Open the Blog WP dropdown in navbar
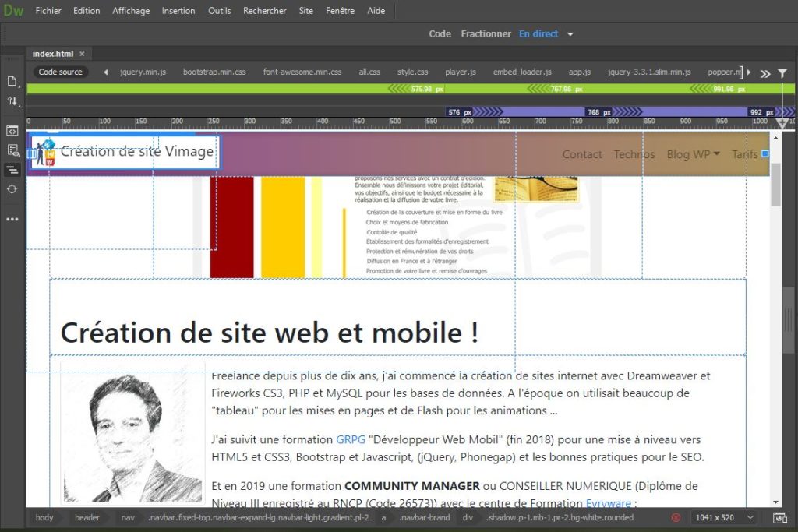This screenshot has width=798, height=532. 693,154
